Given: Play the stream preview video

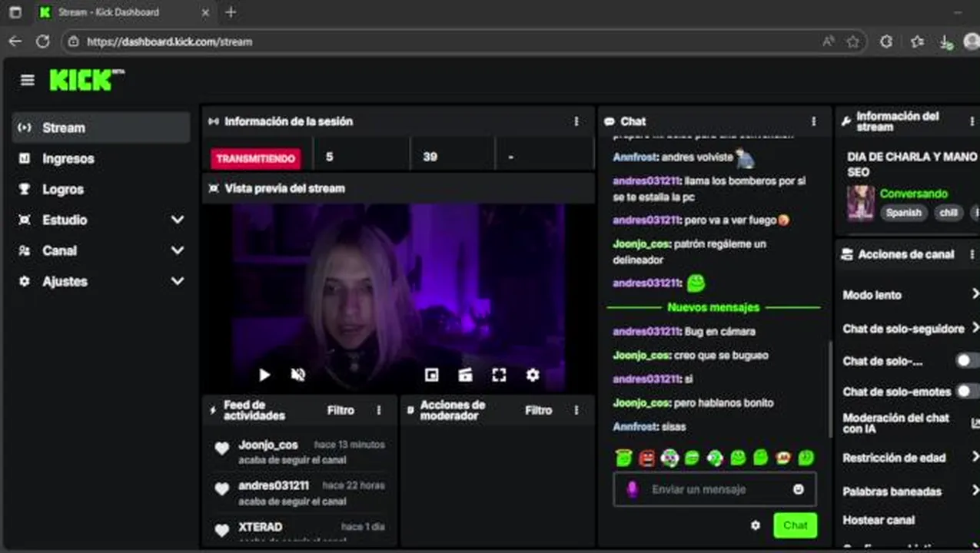Looking at the screenshot, I should click(264, 375).
